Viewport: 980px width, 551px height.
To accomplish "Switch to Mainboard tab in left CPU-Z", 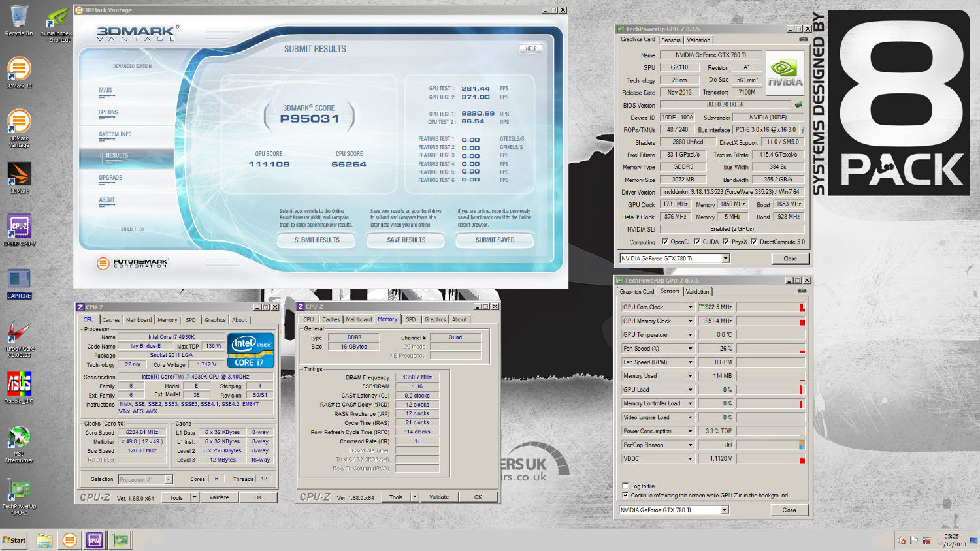I will point(139,320).
